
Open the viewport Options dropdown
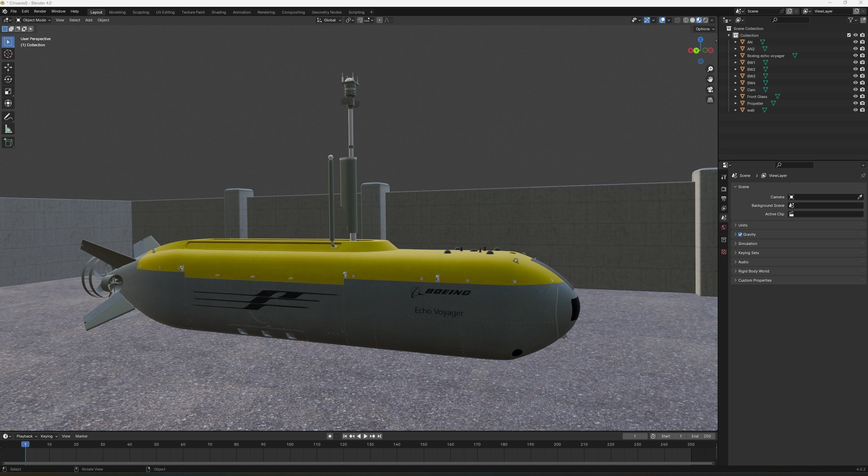point(705,29)
